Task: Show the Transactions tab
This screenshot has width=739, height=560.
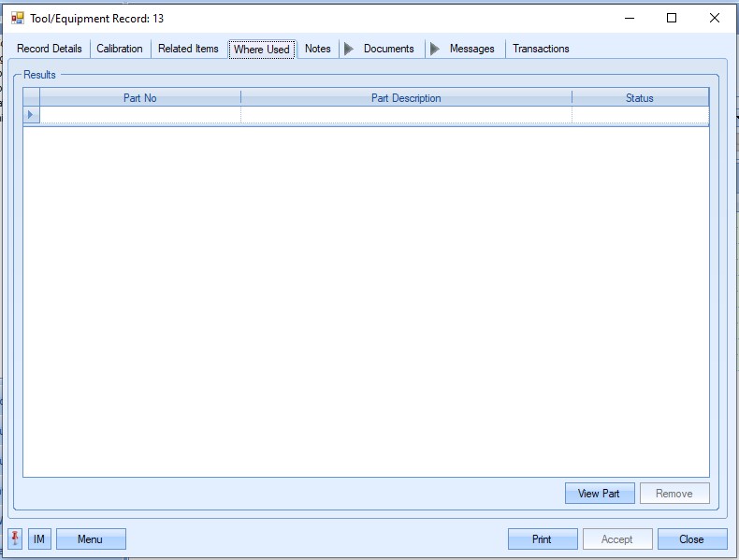Action: tap(541, 49)
